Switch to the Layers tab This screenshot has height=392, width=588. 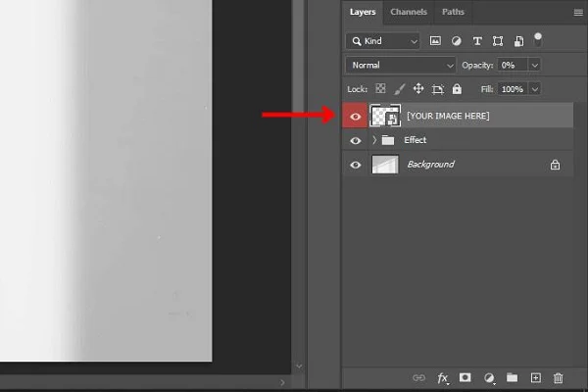pyautogui.click(x=363, y=12)
